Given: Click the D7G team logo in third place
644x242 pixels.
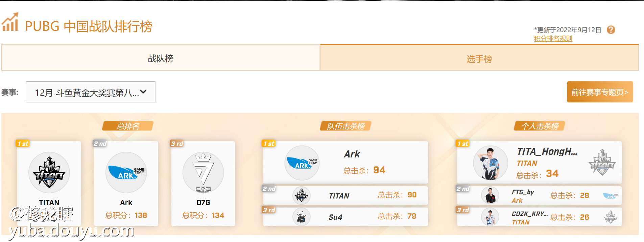Looking at the screenshot, I should coord(203,172).
